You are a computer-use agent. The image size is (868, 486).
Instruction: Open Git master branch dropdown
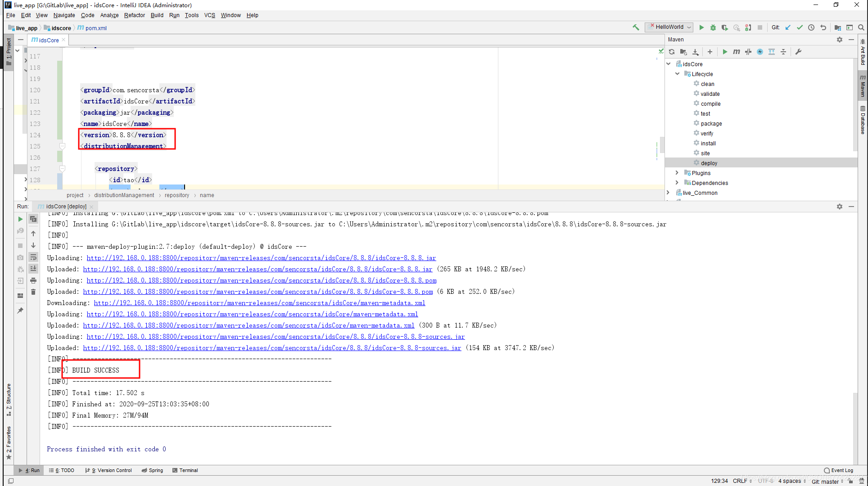pos(827,481)
